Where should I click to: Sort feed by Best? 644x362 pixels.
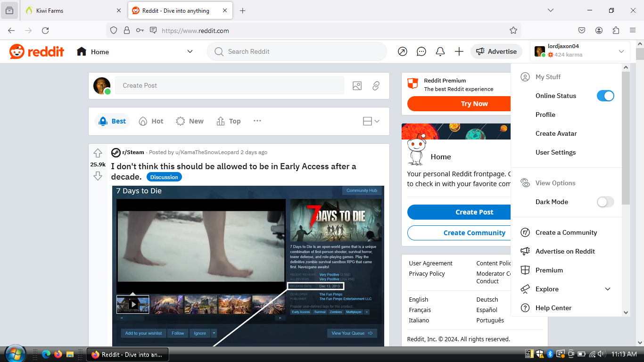tap(112, 121)
